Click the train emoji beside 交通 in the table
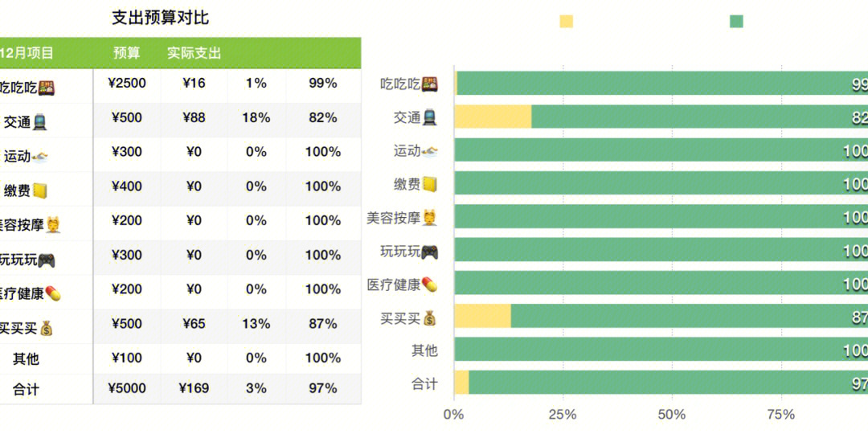Screen dimensions: 868x434 [x=39, y=122]
